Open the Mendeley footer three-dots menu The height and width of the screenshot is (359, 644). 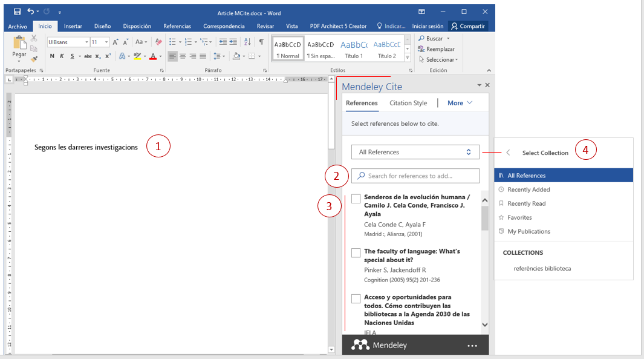[x=472, y=346]
